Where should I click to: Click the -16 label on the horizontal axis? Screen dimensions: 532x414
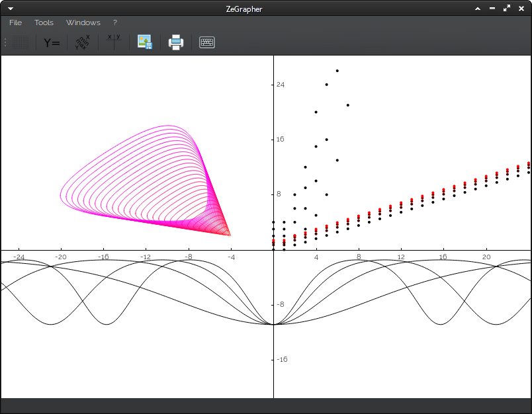coord(103,257)
